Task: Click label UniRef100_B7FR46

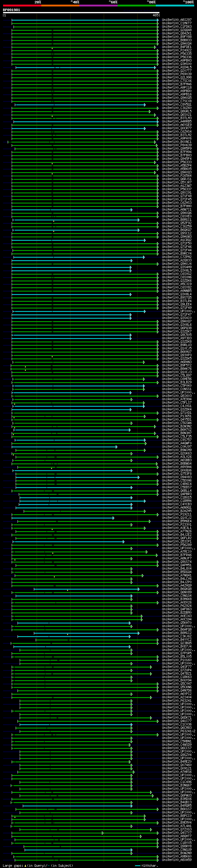Action: point(176,555)
